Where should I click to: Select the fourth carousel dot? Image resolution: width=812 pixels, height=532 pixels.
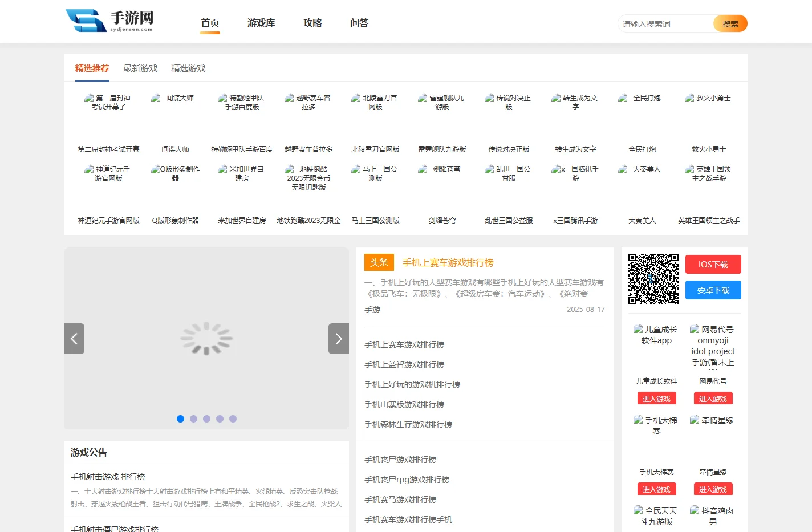(x=220, y=419)
